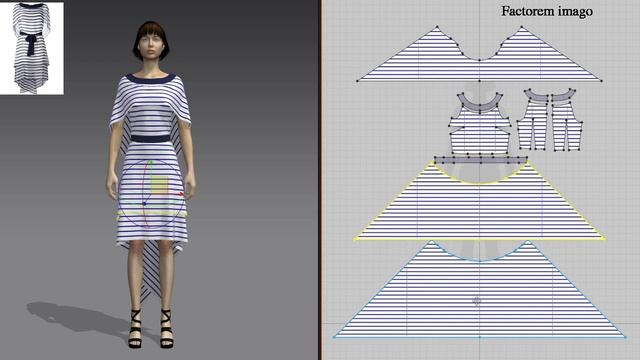This screenshot has height=360, width=640.
Task: Click the 'Factorem imago' caption text
Action: [547, 11]
